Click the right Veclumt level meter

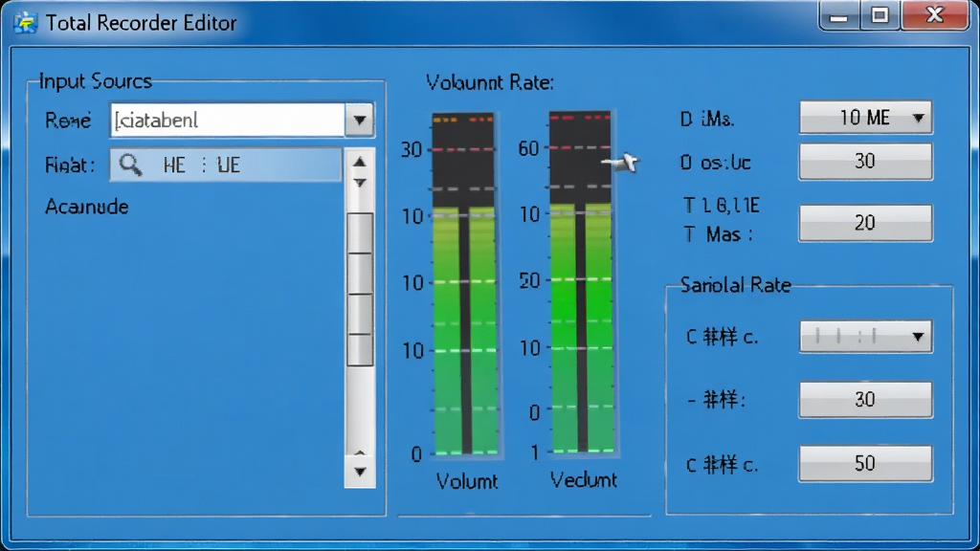(x=581, y=282)
